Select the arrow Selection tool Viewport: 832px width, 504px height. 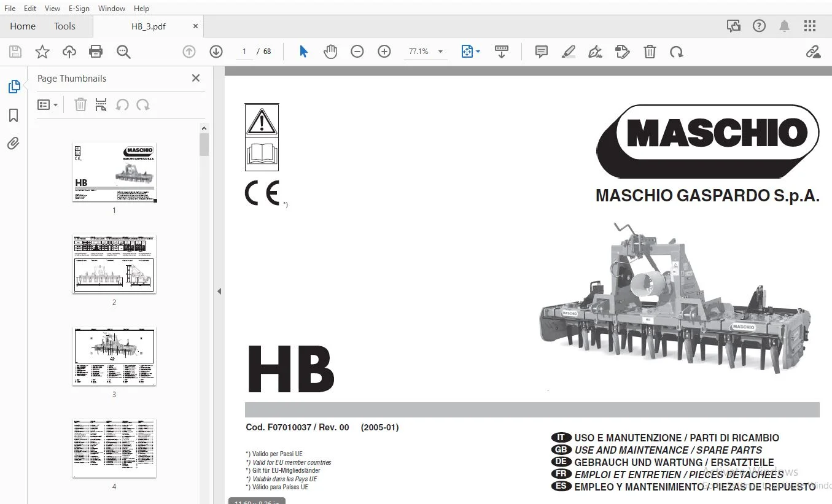coord(303,52)
